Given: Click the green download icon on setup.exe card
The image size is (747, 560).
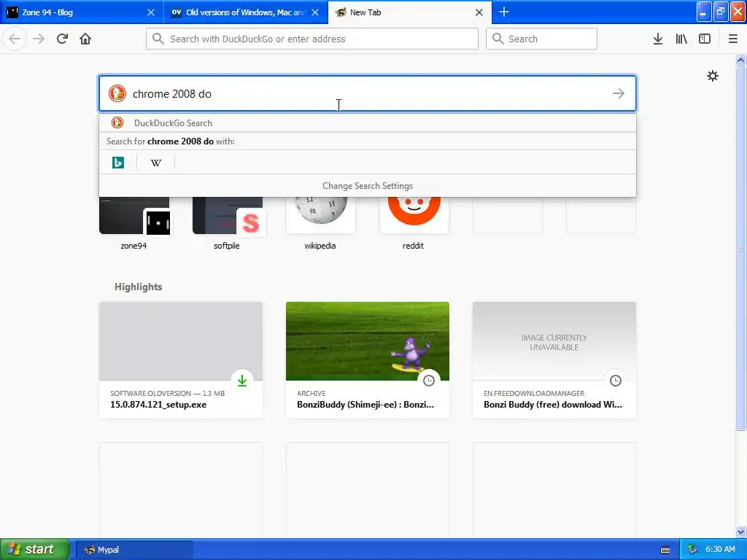Looking at the screenshot, I should click(x=242, y=381).
